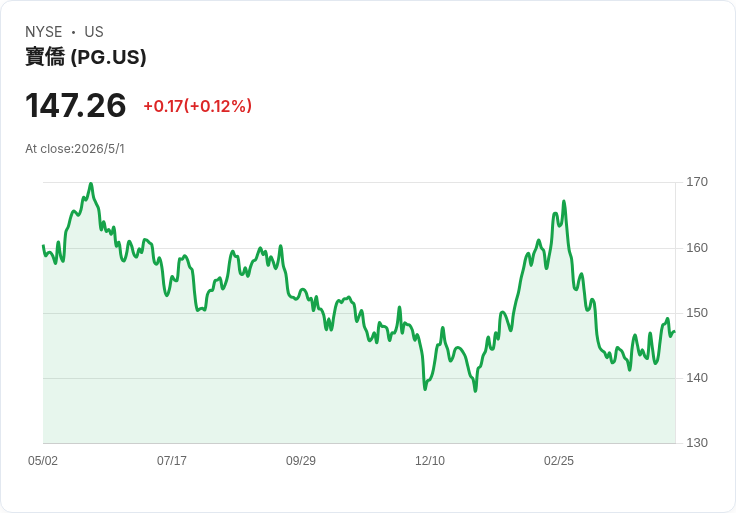This screenshot has width=736, height=513.
Task: Click the rightmost end of price line
Action: (675, 332)
